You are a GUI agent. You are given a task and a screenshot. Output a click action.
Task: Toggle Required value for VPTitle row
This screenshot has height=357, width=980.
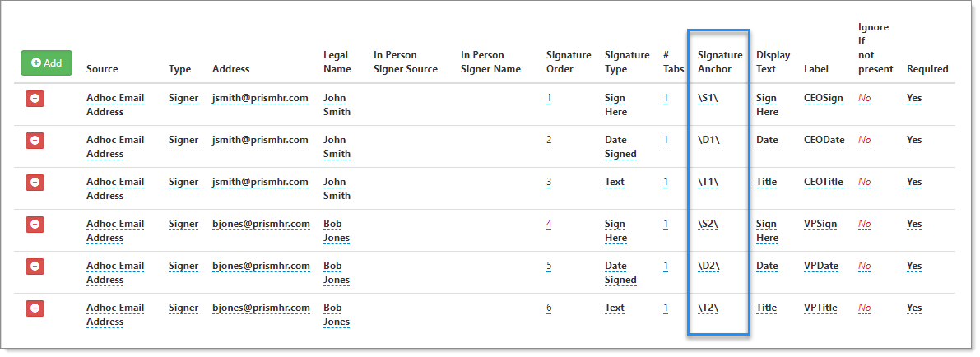click(914, 308)
